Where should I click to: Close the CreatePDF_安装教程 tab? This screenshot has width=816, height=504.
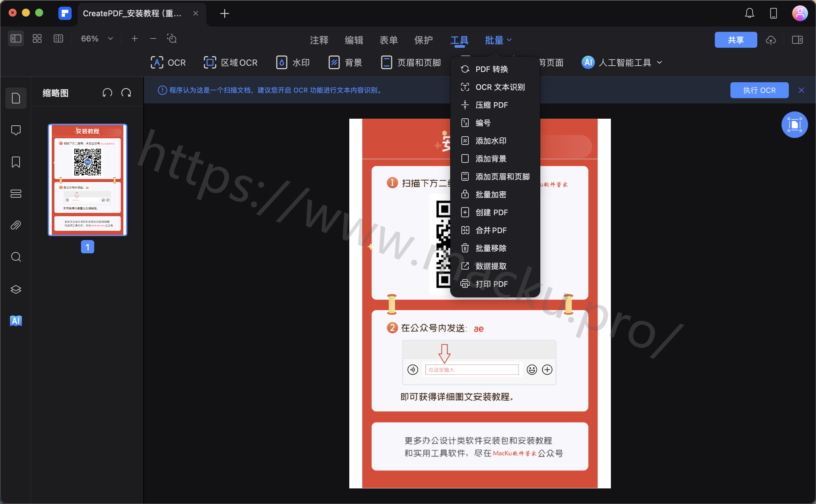click(196, 13)
